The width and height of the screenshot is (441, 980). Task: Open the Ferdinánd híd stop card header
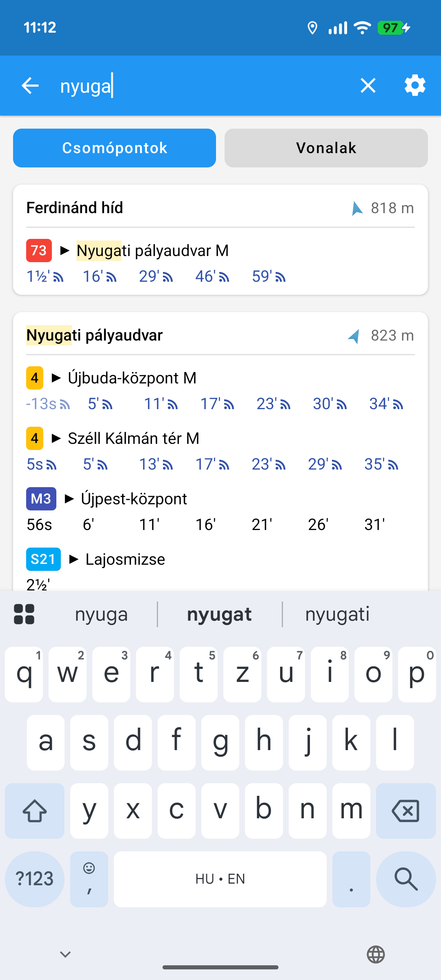click(x=75, y=208)
